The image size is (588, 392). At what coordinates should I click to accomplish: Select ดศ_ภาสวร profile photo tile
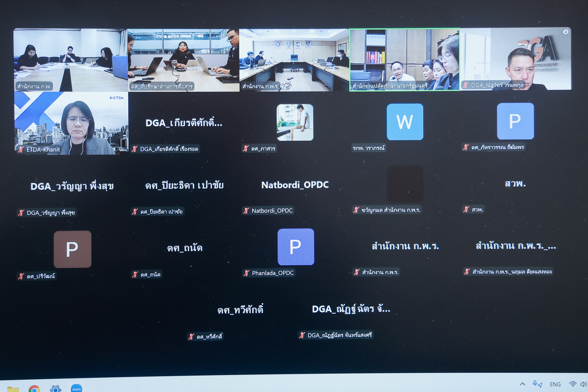pyautogui.click(x=295, y=122)
